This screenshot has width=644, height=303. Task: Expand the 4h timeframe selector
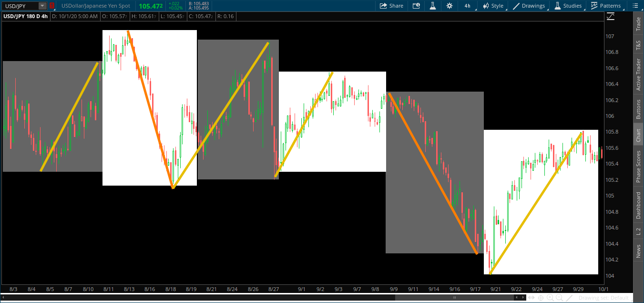(x=467, y=6)
